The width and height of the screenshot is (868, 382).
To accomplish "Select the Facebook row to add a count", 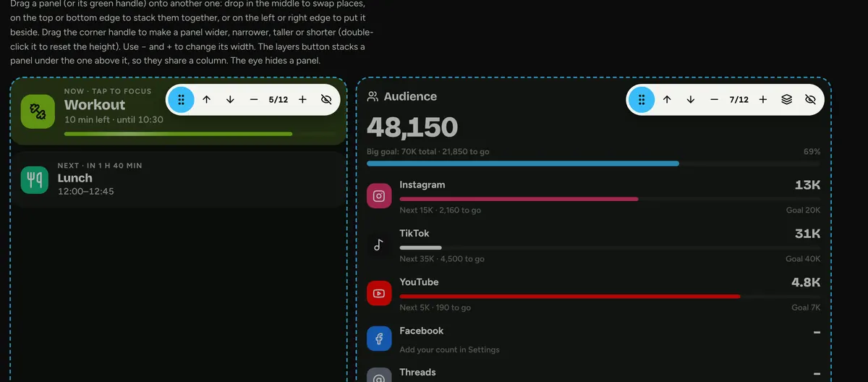I will [594, 340].
